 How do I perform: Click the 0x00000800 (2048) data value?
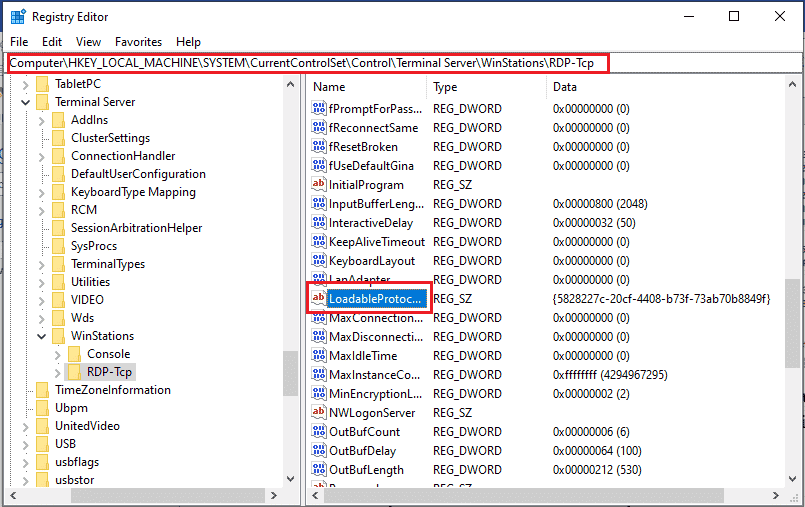600,203
